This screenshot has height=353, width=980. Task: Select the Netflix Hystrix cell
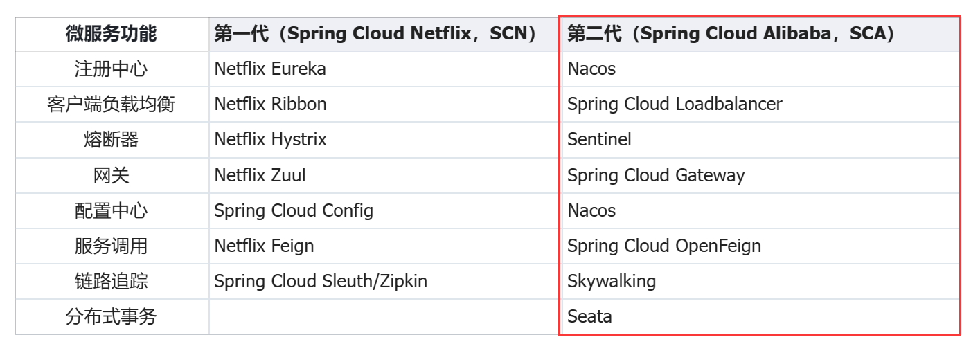click(385, 140)
